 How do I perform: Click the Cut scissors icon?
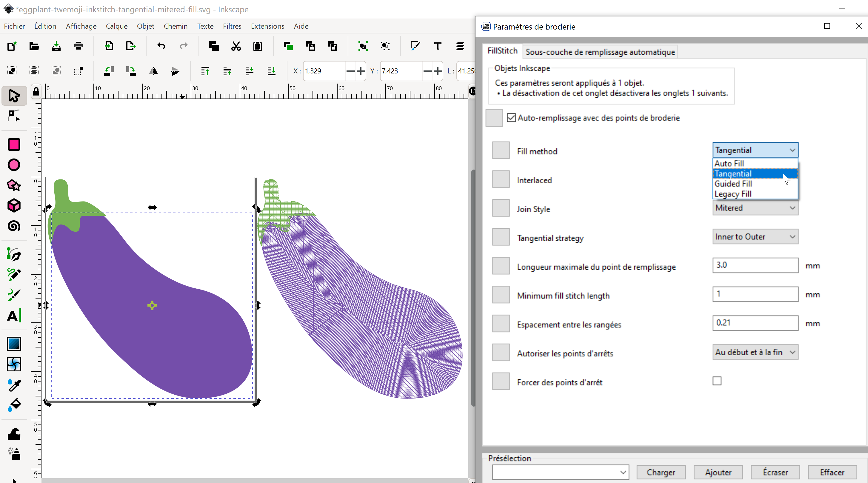(236, 46)
